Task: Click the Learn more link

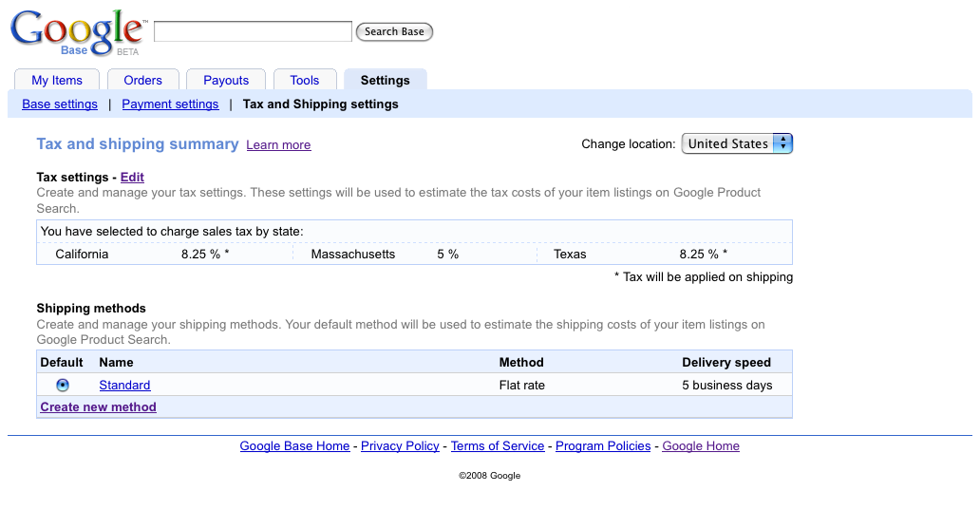Action: tap(278, 145)
